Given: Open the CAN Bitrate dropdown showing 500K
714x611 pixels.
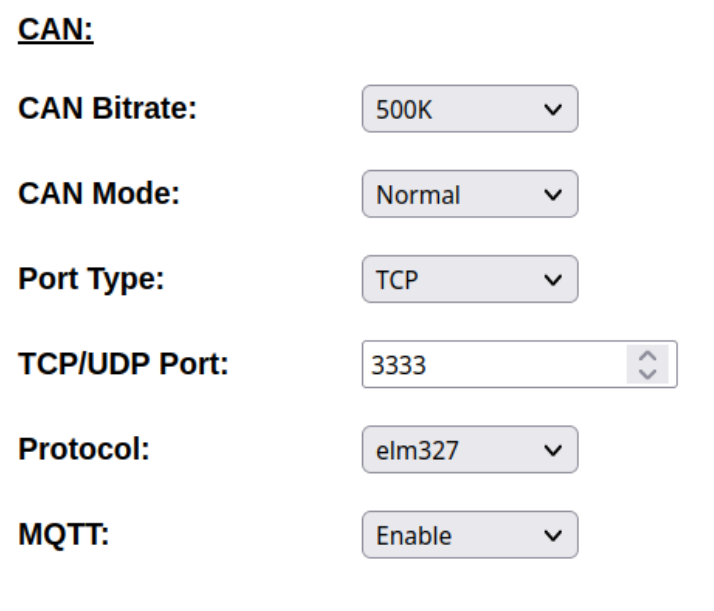Looking at the screenshot, I should [470, 109].
